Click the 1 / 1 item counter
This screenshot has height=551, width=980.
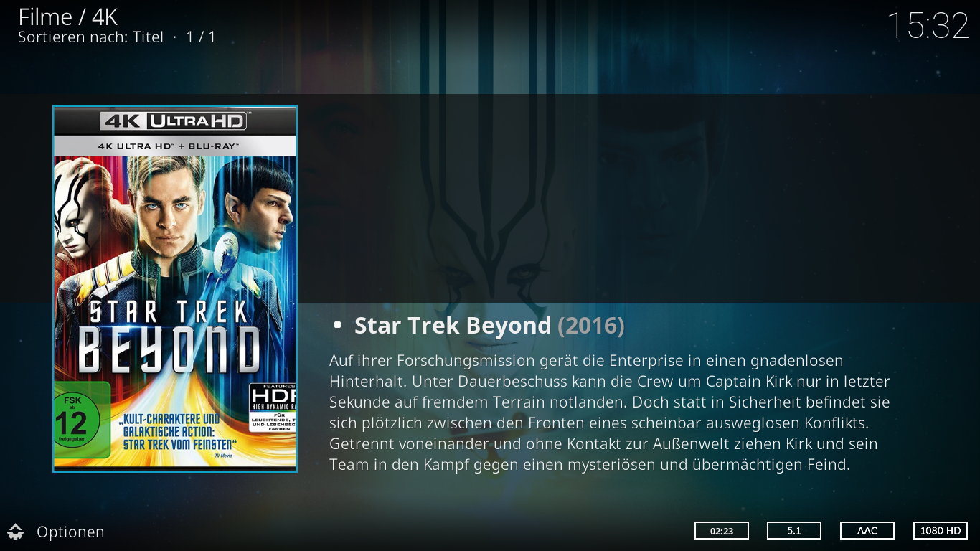pyautogui.click(x=201, y=37)
